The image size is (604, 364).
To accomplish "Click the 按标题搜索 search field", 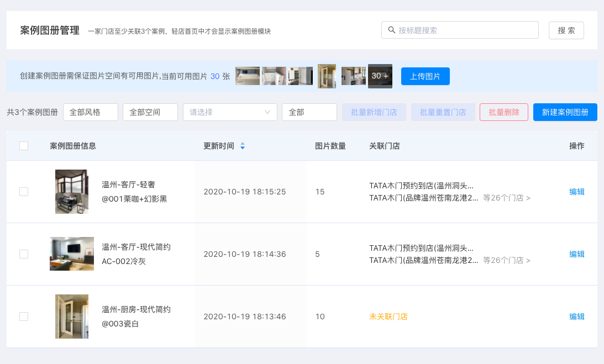I will pos(460,30).
